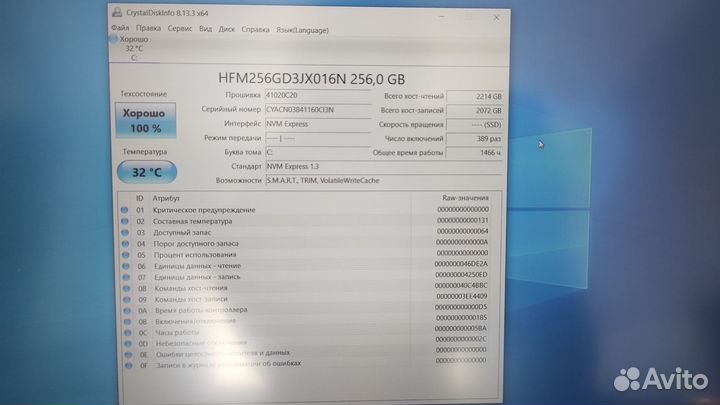Open the Сервис menu
Image resolution: width=720 pixels, height=405 pixels.
[180, 28]
